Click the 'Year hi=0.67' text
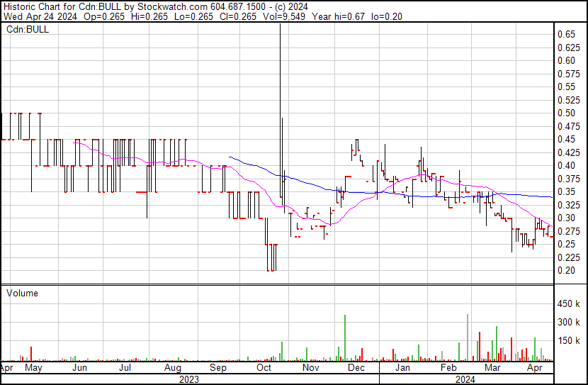 (338, 16)
